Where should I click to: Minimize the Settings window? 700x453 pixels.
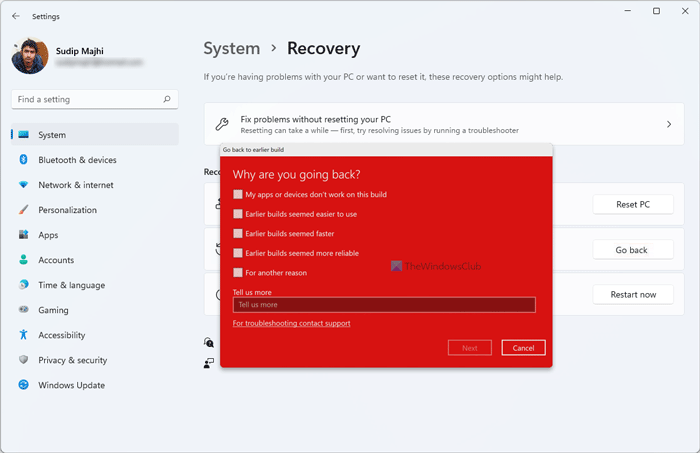point(628,11)
